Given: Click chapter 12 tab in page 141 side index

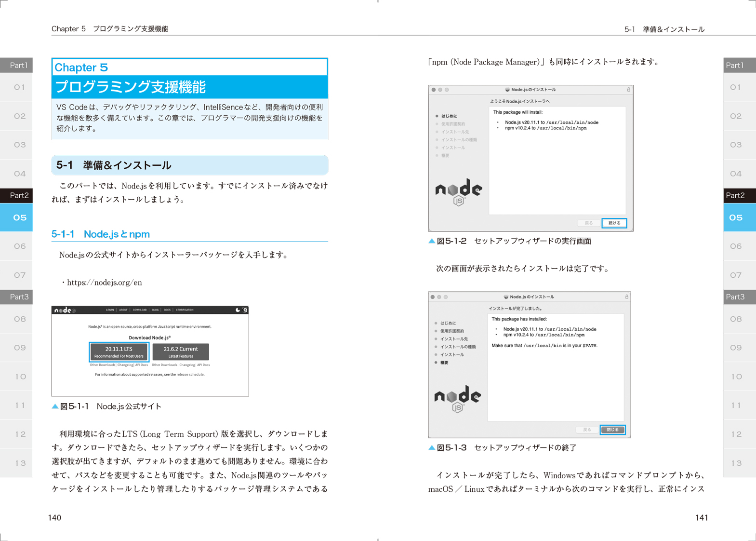Looking at the screenshot, I should tap(740, 434).
